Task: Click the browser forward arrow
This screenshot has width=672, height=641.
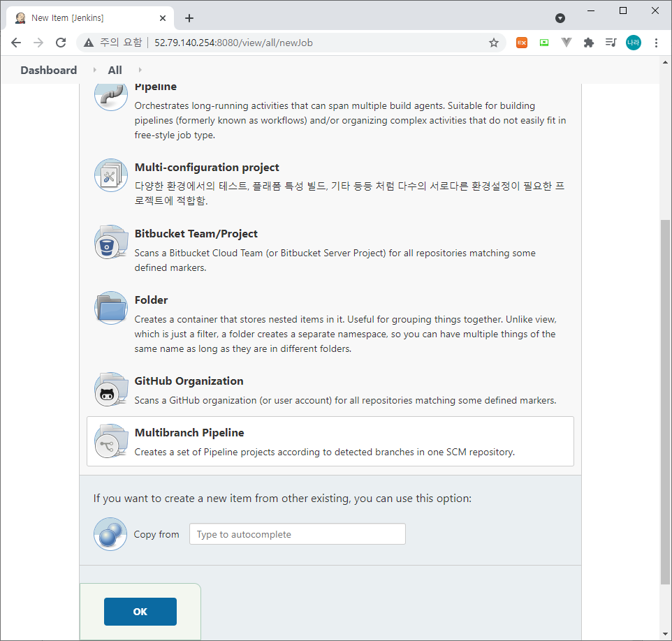Action: (38, 43)
